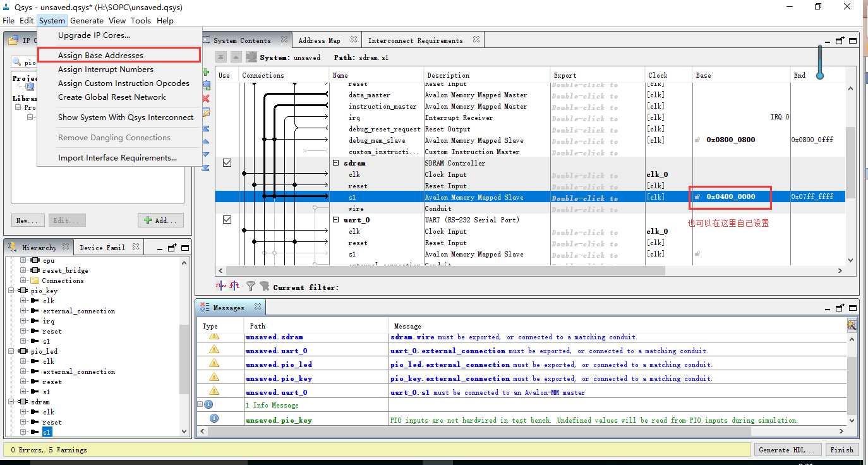Click the move down arrow icon

(x=205, y=154)
